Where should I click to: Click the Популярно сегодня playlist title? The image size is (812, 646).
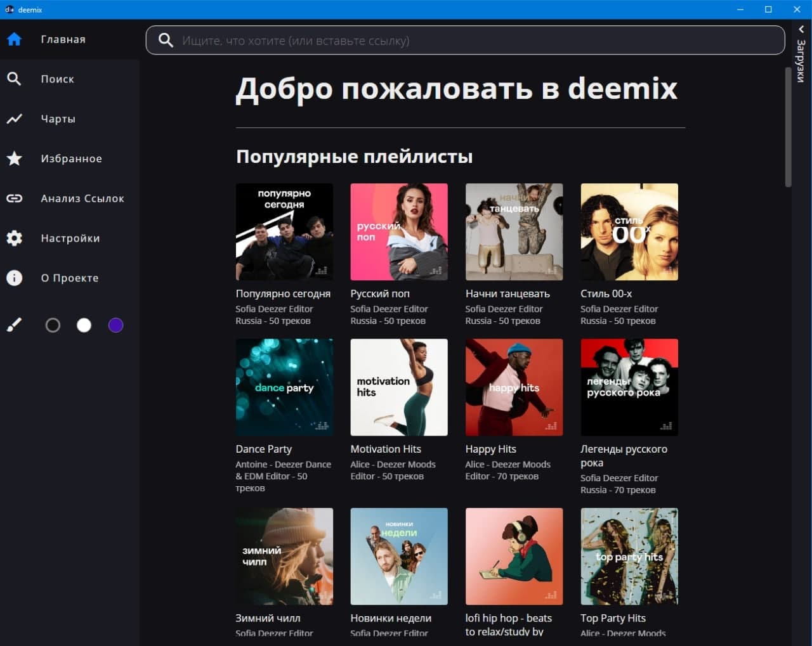[283, 294]
